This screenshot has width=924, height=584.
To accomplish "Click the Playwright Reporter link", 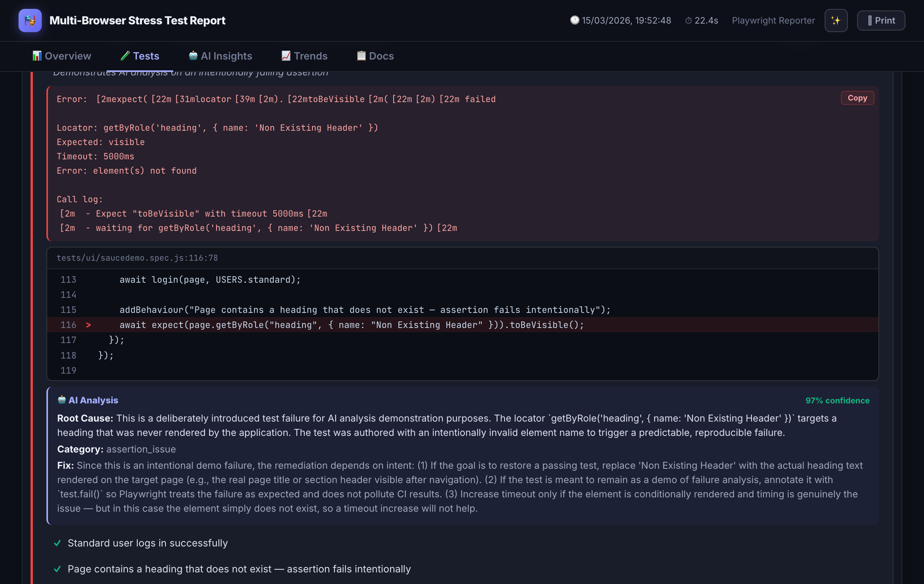I will pos(773,20).
